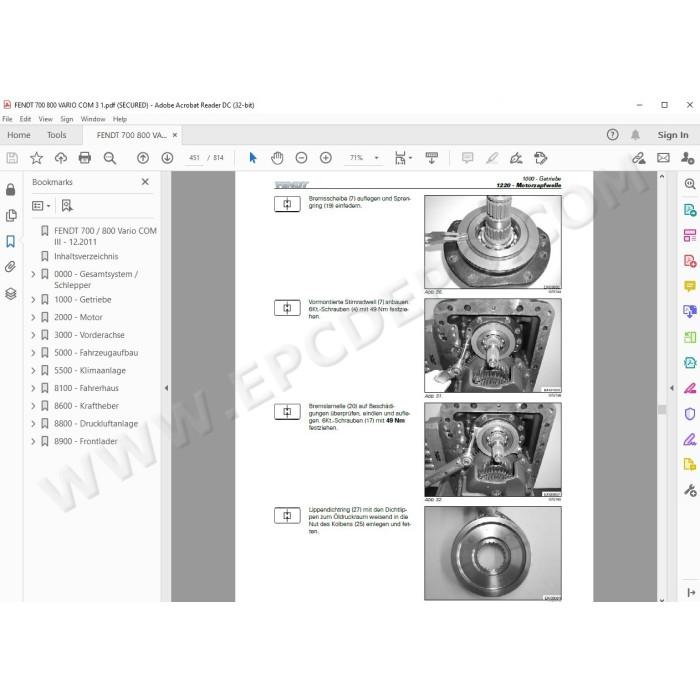Open Comment tool in right pane
This screenshot has width=700, height=700.
click(x=690, y=286)
